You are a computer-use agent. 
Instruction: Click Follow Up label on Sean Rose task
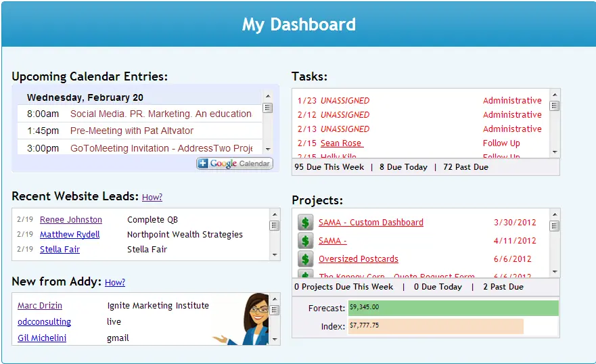501,143
